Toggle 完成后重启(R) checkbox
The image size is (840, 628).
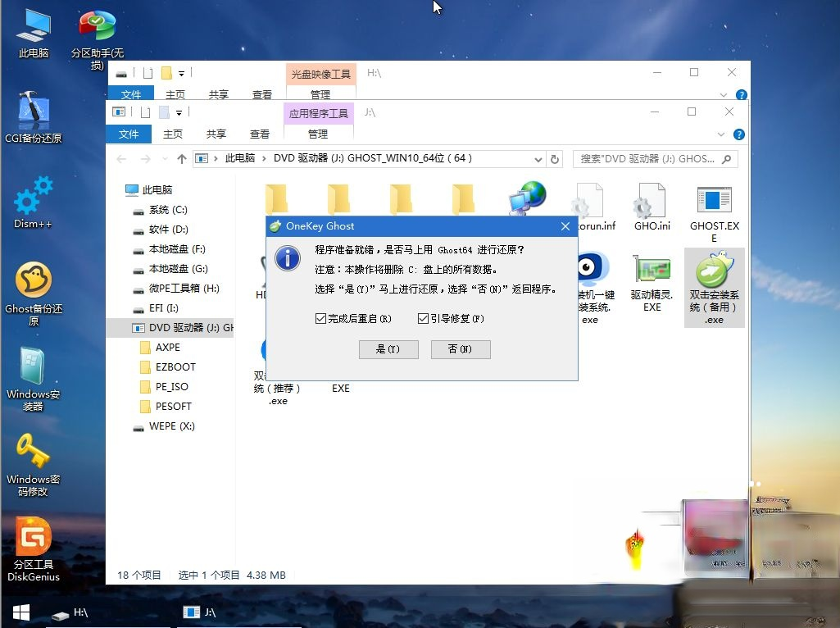coord(321,319)
